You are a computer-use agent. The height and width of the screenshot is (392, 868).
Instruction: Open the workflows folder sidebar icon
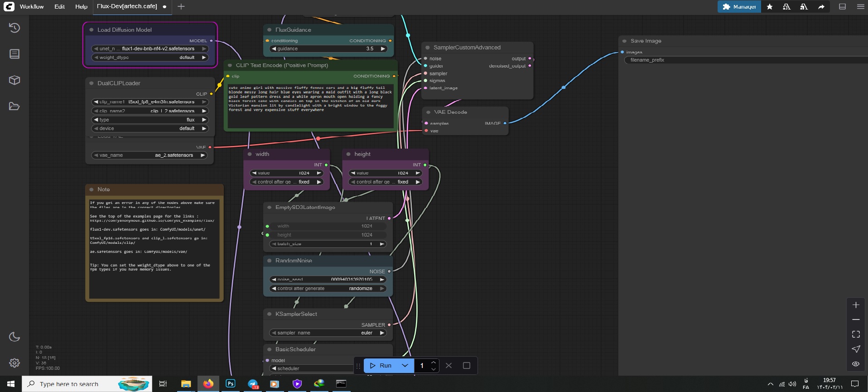pyautogui.click(x=14, y=106)
